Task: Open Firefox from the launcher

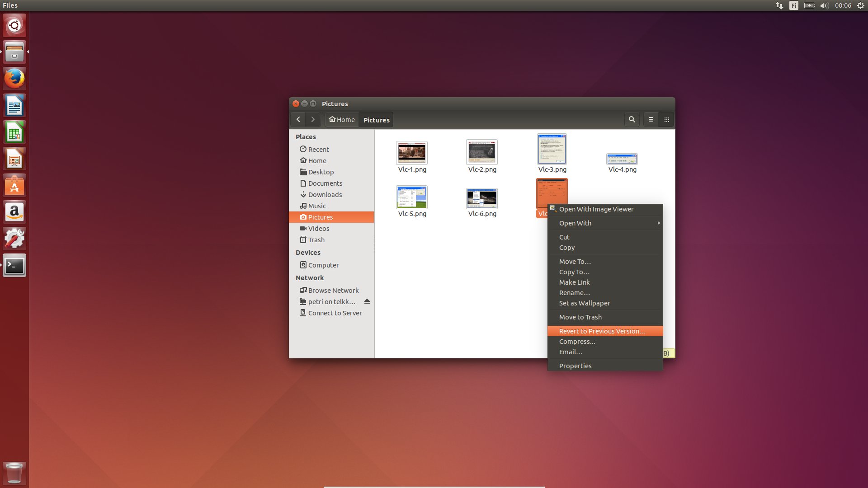Action: click(x=14, y=79)
